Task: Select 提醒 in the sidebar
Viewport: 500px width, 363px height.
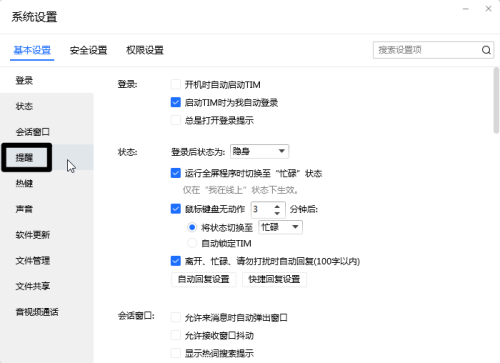Action: click(x=47, y=157)
